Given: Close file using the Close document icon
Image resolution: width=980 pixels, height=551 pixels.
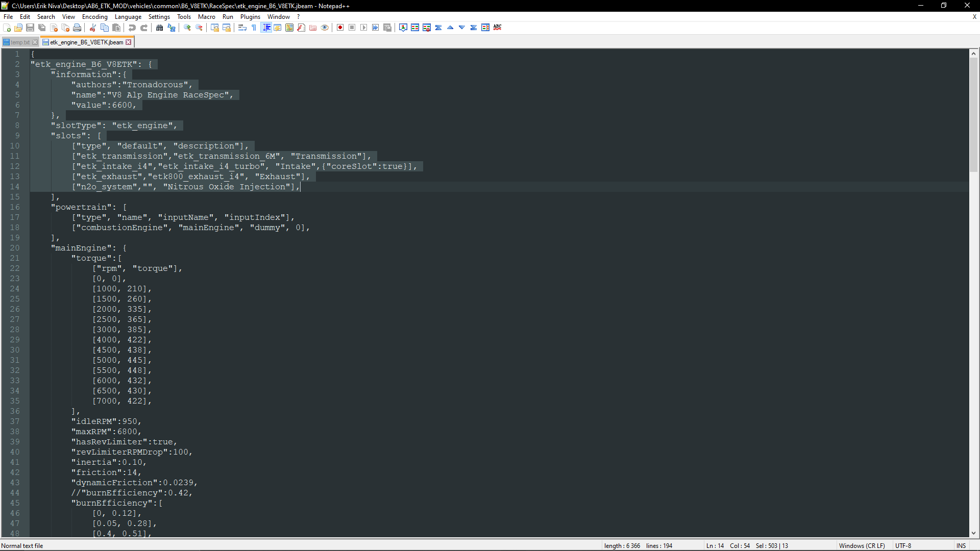Looking at the screenshot, I should (54, 28).
